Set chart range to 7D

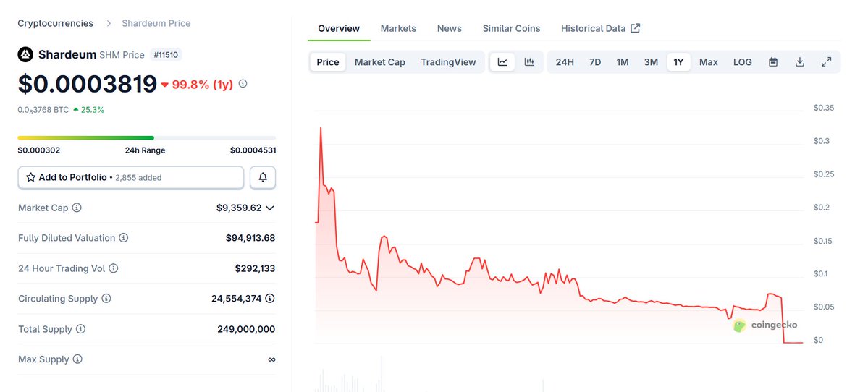click(595, 62)
